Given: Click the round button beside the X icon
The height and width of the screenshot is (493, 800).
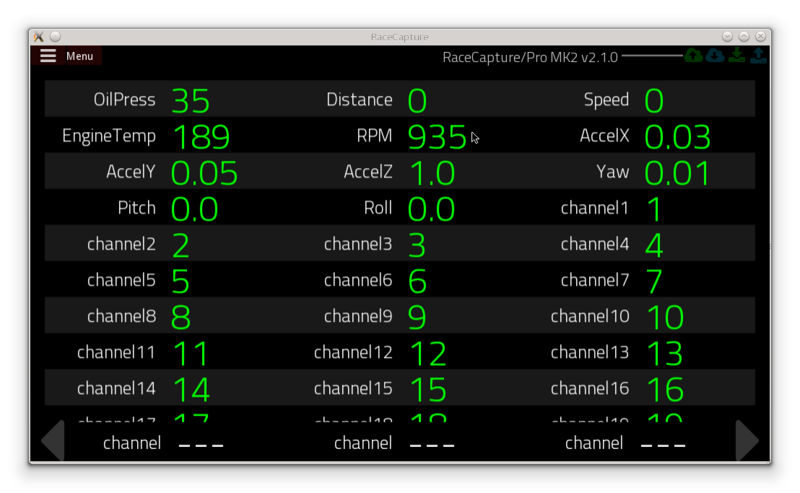Looking at the screenshot, I should click(x=56, y=37).
